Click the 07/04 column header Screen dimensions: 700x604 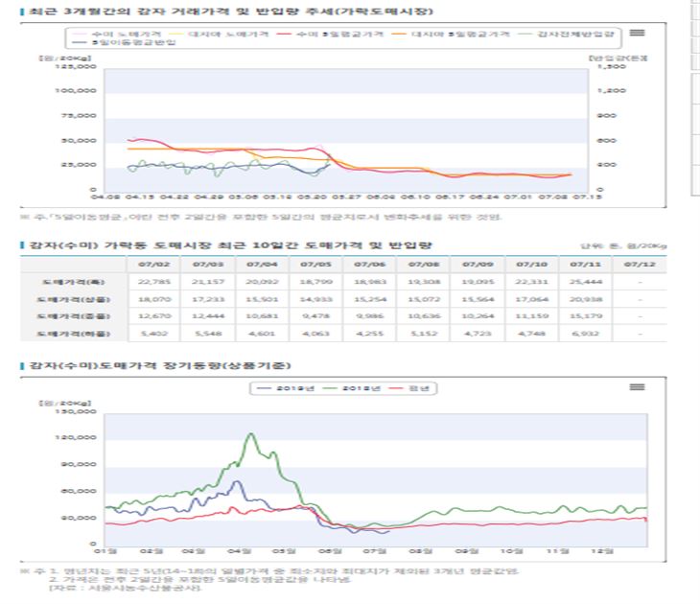[262, 265]
